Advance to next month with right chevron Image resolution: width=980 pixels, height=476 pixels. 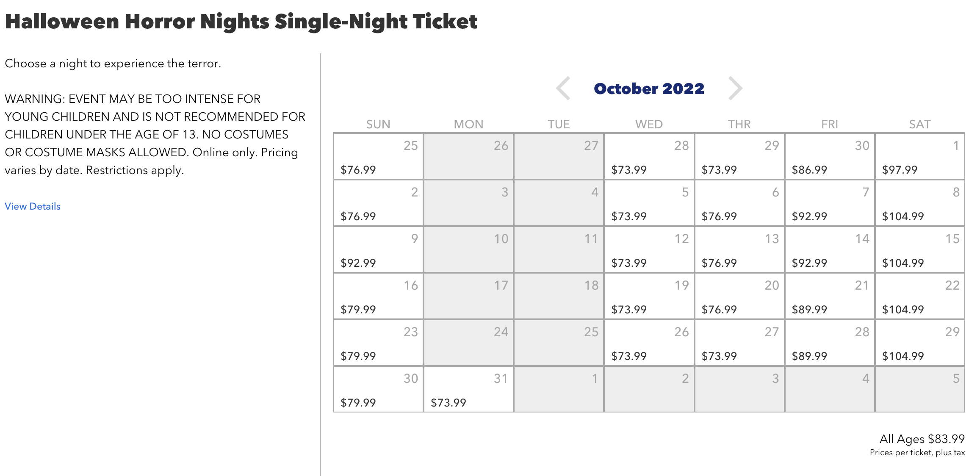coord(735,89)
